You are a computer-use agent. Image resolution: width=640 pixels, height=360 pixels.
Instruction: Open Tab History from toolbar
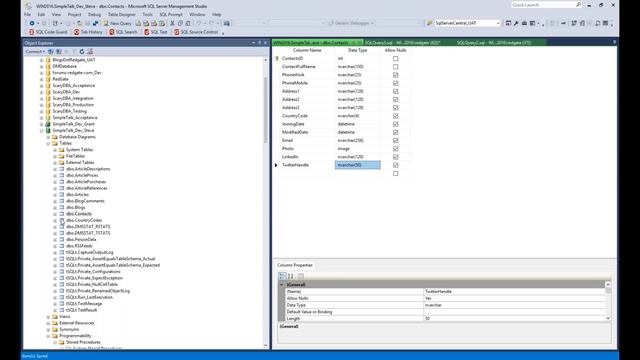[88, 32]
